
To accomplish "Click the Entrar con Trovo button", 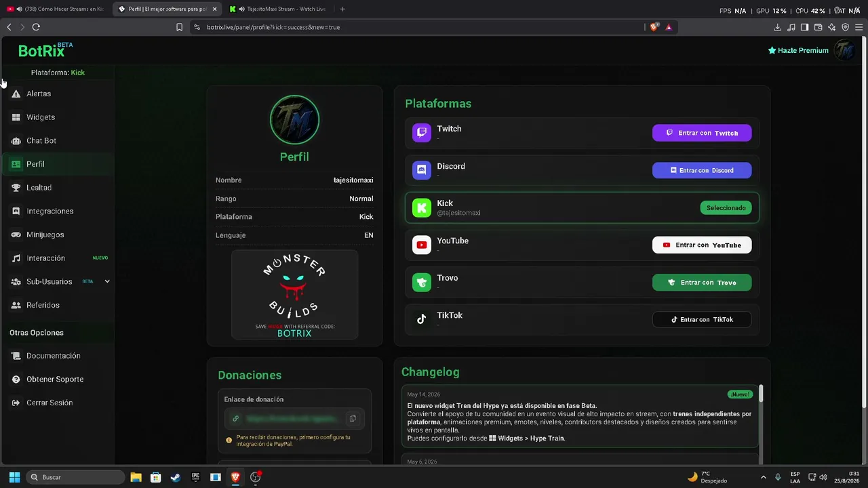I will point(702,282).
